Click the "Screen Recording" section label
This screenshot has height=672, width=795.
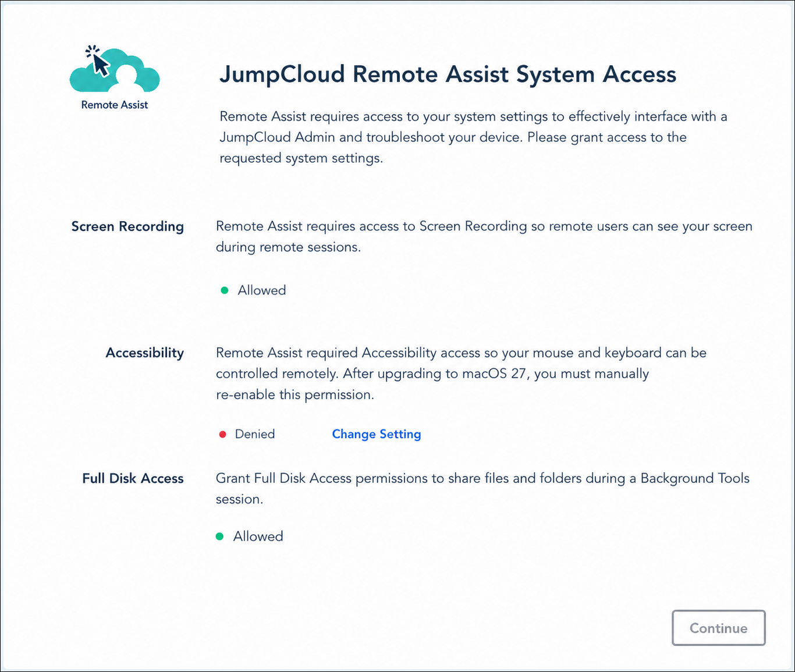pyautogui.click(x=127, y=226)
